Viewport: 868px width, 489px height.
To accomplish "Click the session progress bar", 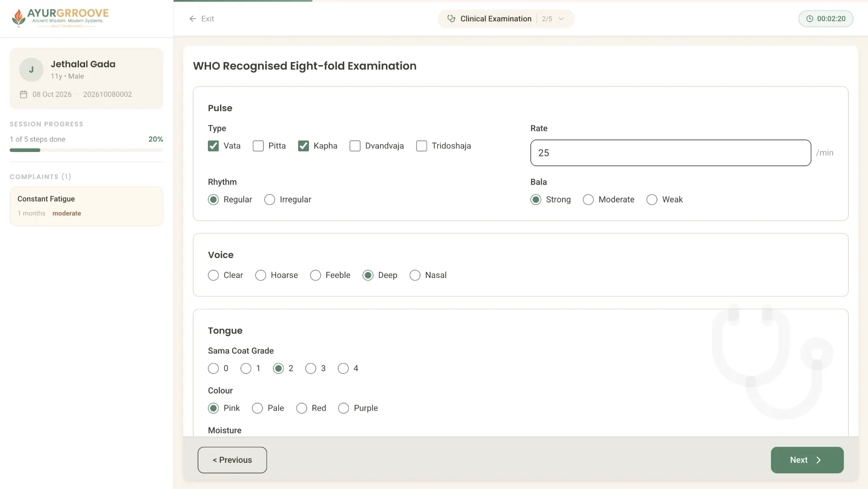I will tap(86, 150).
